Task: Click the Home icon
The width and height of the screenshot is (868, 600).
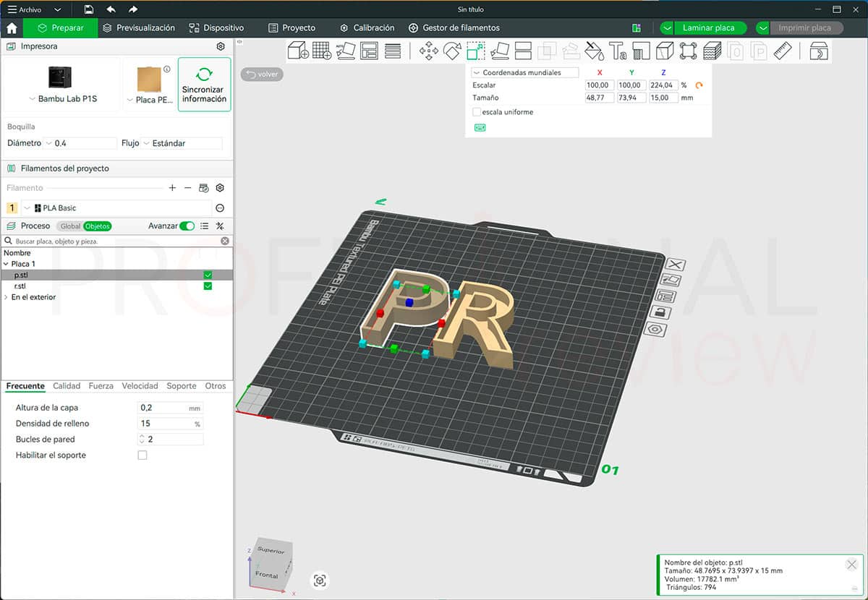Action: pos(12,28)
